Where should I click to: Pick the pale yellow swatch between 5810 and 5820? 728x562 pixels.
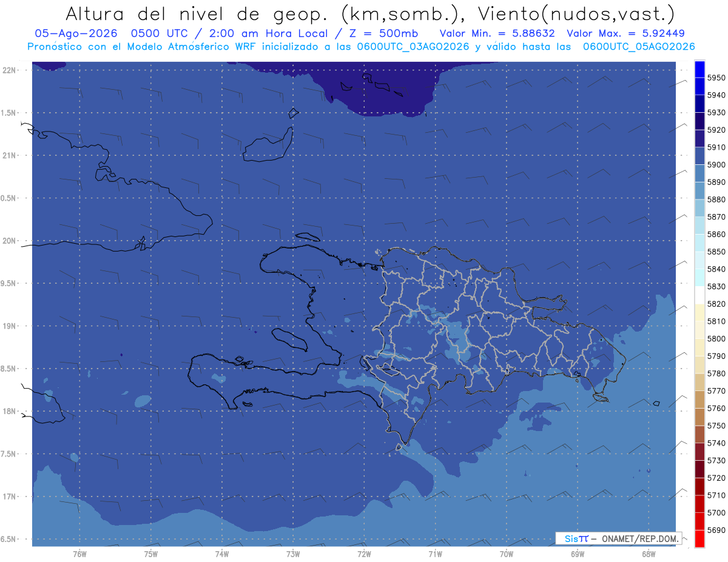[699, 312]
